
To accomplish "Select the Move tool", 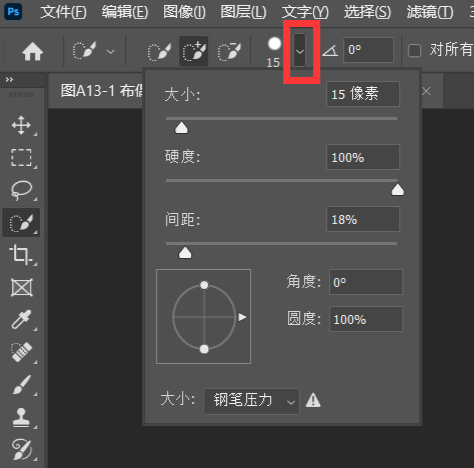I will pos(21,125).
